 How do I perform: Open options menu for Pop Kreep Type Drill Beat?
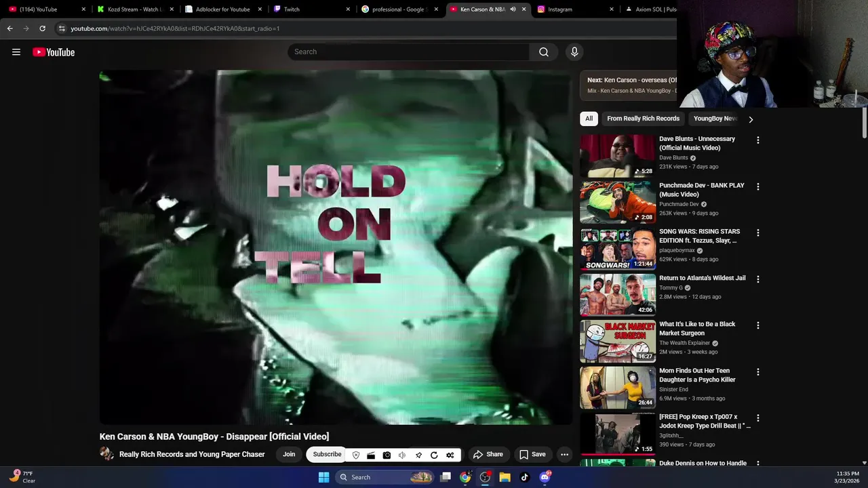click(758, 418)
